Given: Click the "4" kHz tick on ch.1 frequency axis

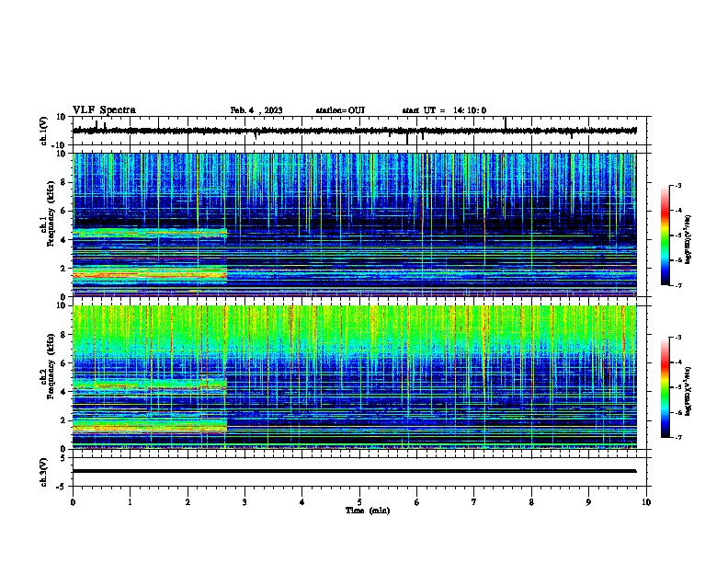Looking at the screenshot, I should pos(65,240).
